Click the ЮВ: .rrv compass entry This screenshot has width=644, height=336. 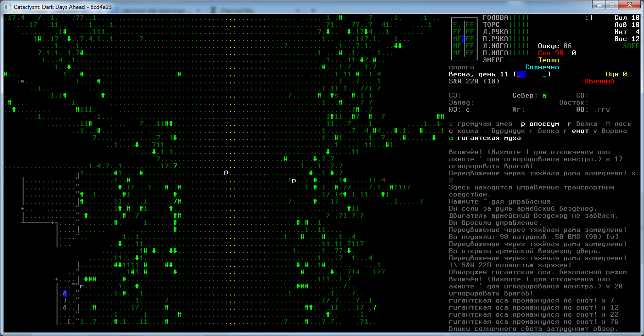[x=593, y=109]
